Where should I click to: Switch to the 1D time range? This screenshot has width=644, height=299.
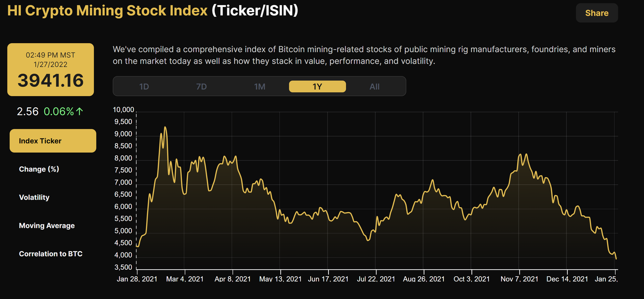[x=144, y=86]
